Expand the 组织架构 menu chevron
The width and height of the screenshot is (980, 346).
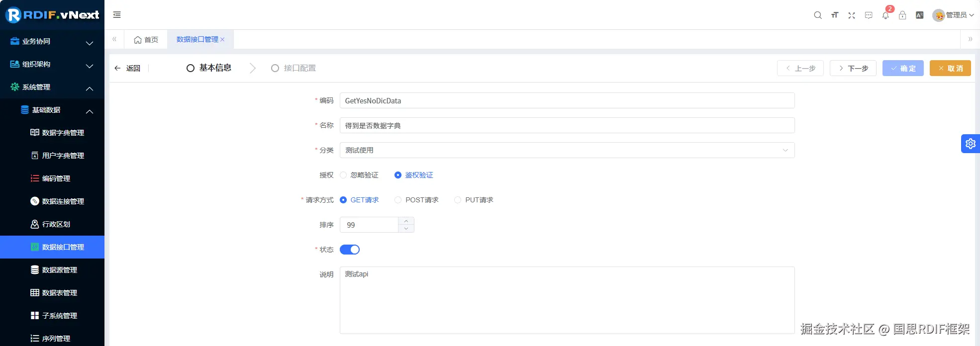coord(90,66)
